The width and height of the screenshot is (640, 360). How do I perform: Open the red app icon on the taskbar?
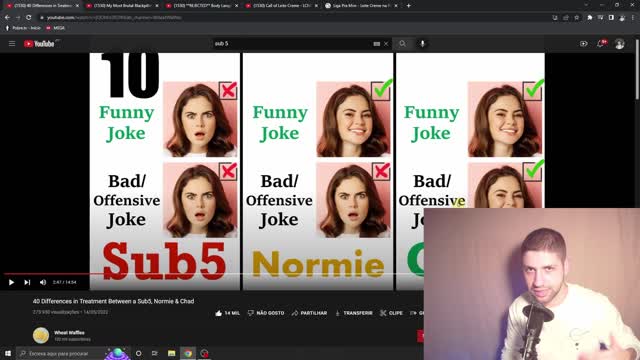[204, 353]
